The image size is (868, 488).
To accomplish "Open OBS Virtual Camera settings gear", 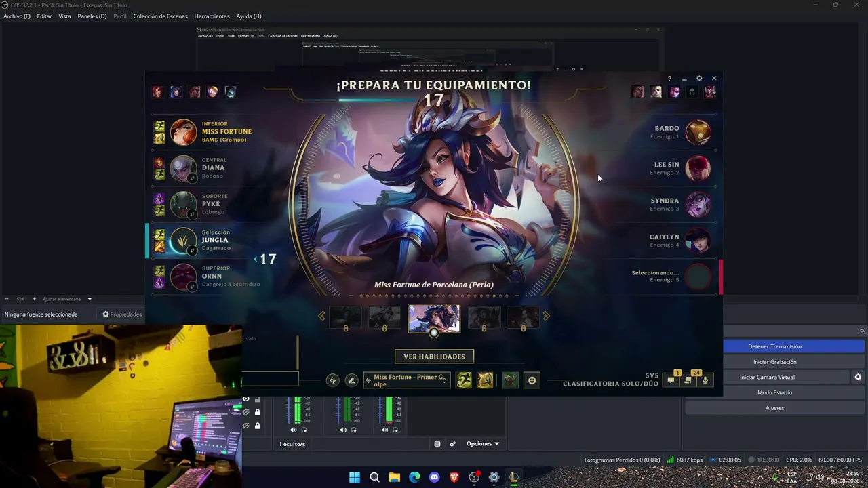I will pos(858,377).
